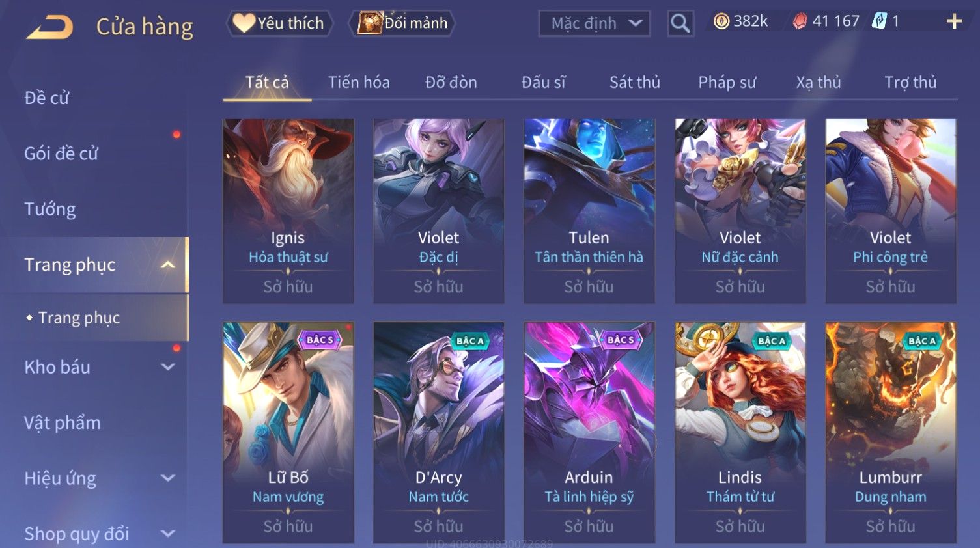Select the Tiến hóa tab

pos(359,82)
